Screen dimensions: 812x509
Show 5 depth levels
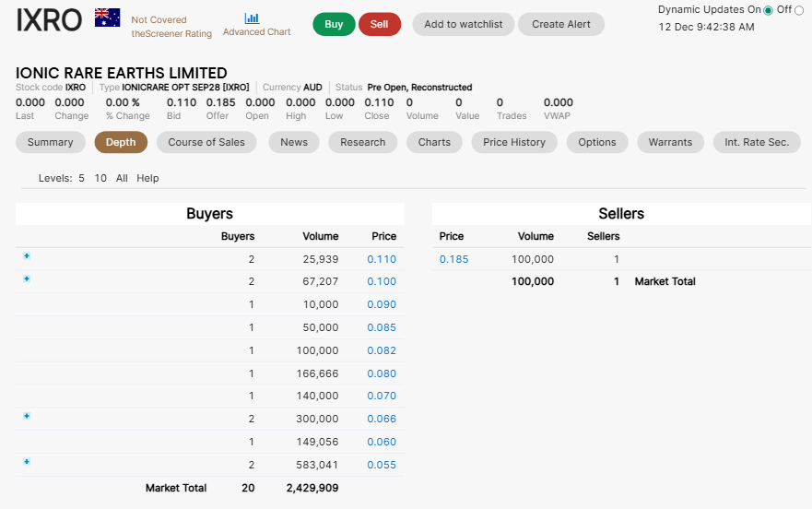(x=81, y=178)
